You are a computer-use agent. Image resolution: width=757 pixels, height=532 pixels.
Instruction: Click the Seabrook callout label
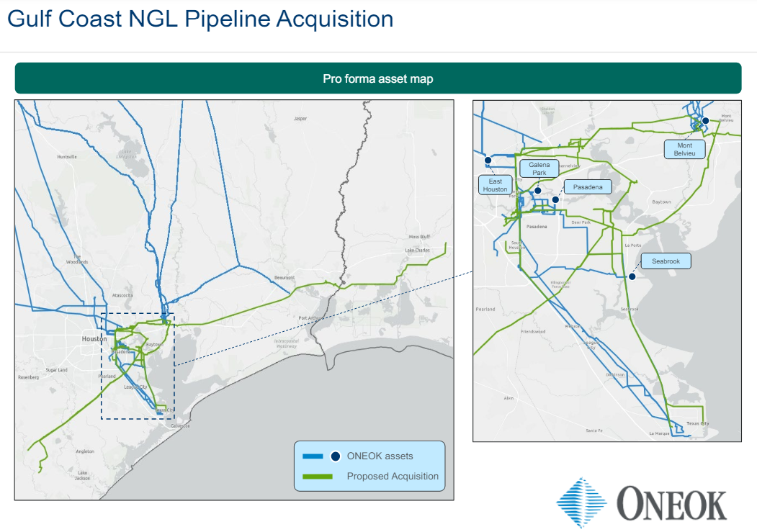click(666, 261)
